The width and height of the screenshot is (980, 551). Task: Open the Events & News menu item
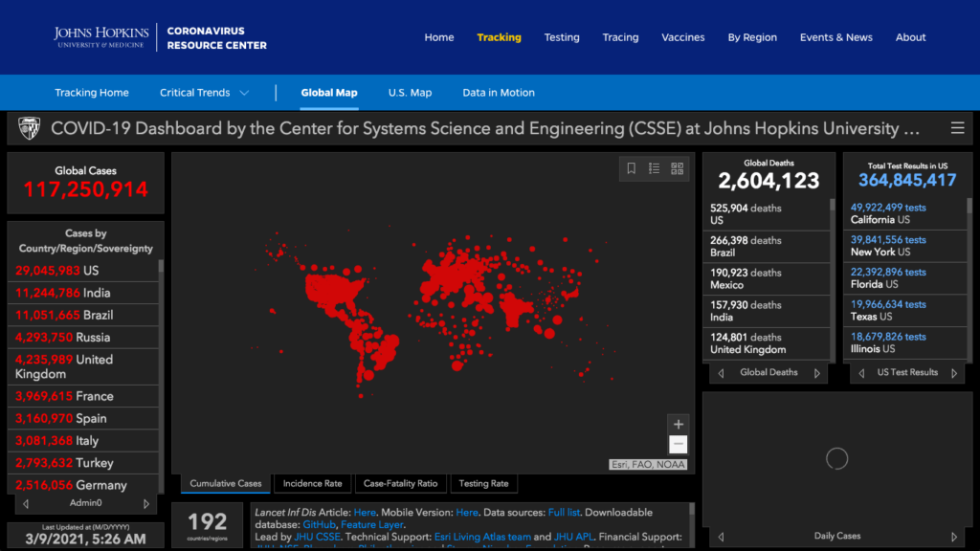click(835, 37)
